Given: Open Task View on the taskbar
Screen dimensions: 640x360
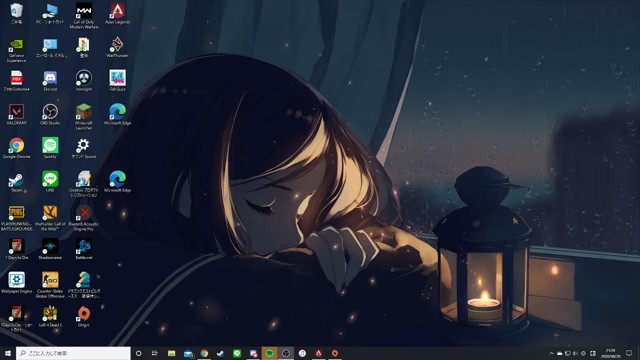Looking at the screenshot, I should pyautogui.click(x=155, y=353).
